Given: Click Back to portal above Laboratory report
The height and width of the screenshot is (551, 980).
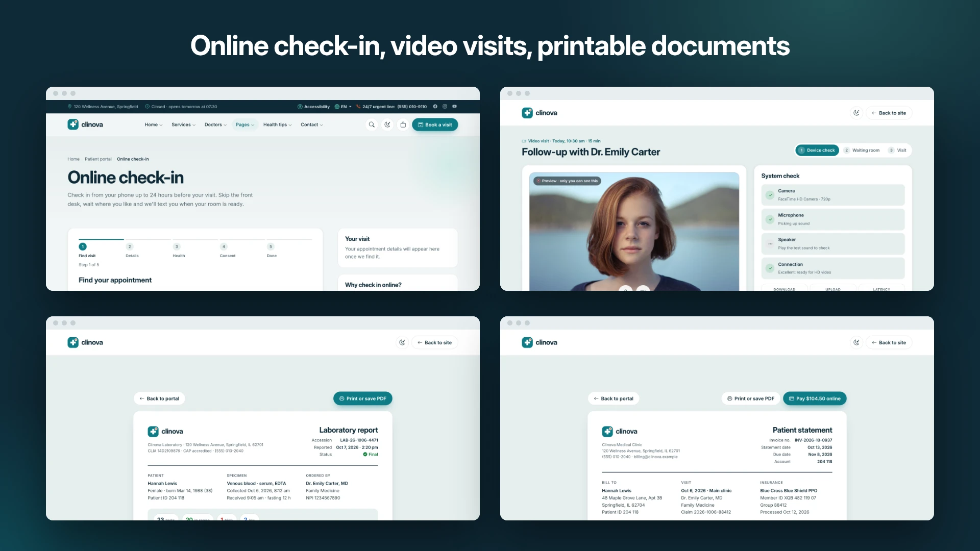Looking at the screenshot, I should (159, 398).
